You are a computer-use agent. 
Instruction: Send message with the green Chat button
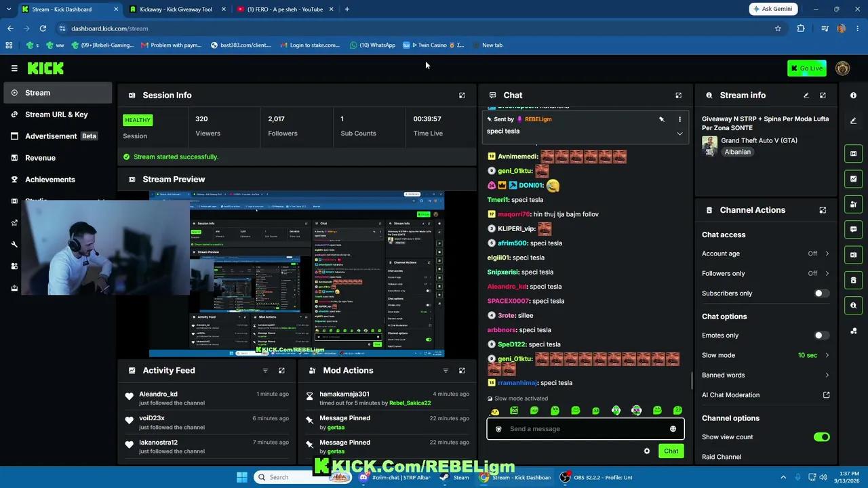point(671,451)
